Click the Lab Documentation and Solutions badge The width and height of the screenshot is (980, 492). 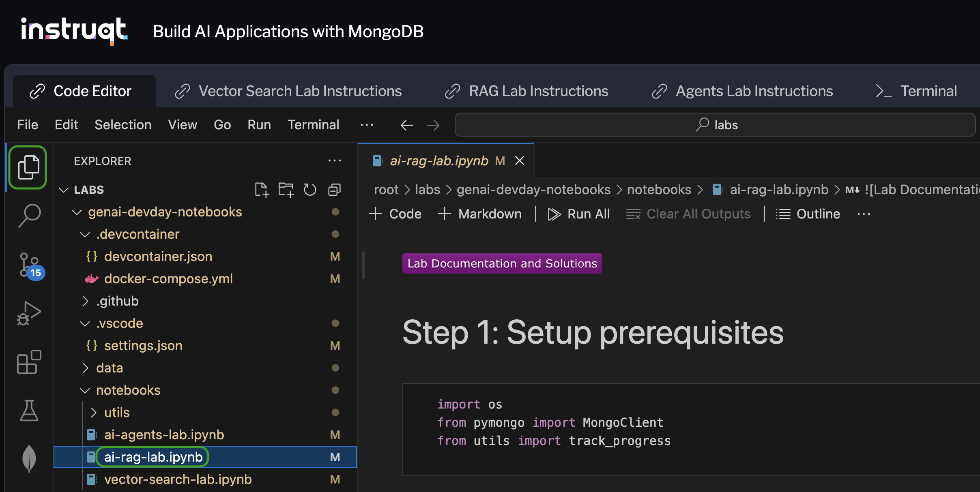502,263
